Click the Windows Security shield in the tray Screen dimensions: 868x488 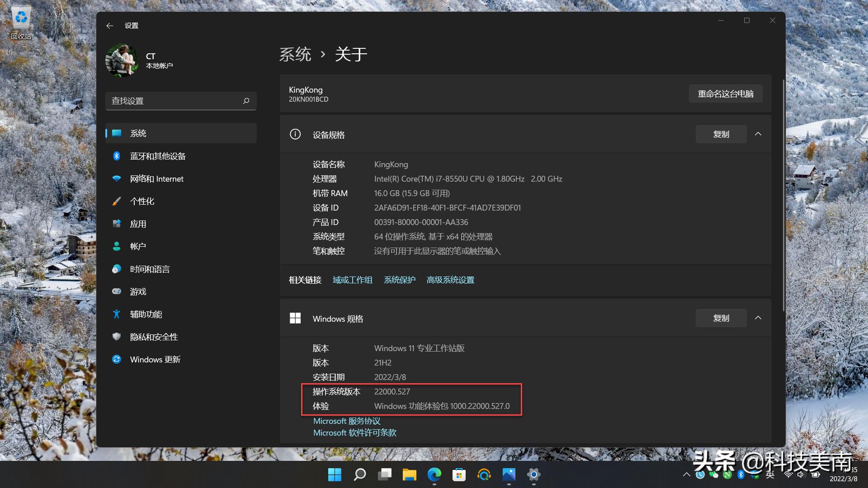point(755,475)
